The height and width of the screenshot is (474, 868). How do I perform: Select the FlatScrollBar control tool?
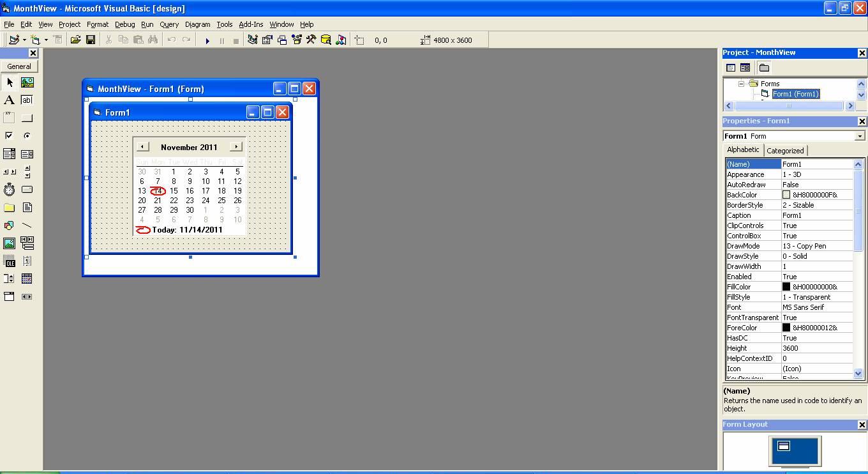coord(27,297)
